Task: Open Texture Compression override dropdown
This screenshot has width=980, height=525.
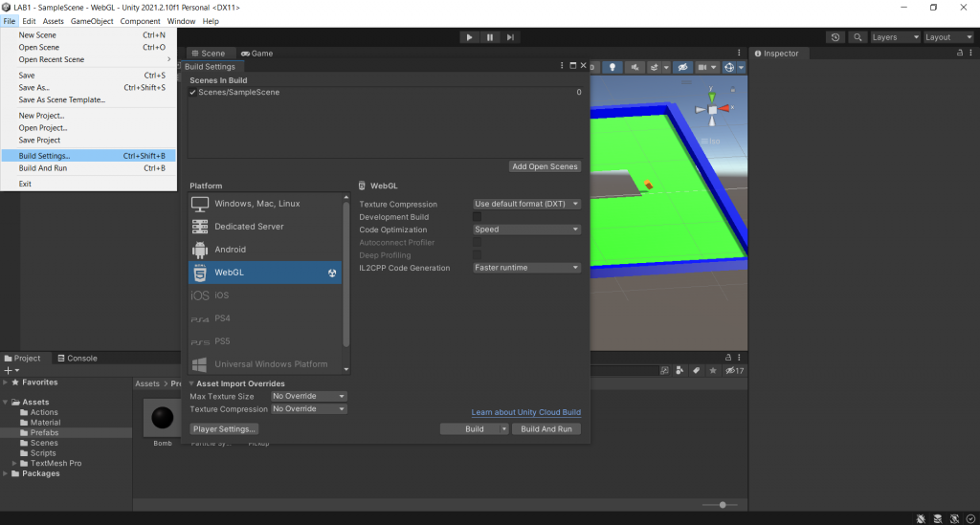Action: point(309,409)
